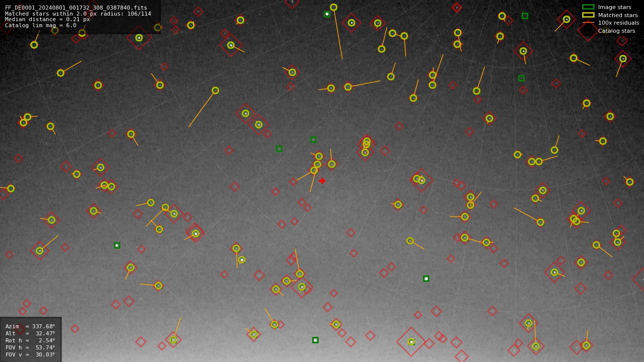Click the 'Matched stars' legend label
The height and width of the screenshot is (362, 644).
[618, 15]
